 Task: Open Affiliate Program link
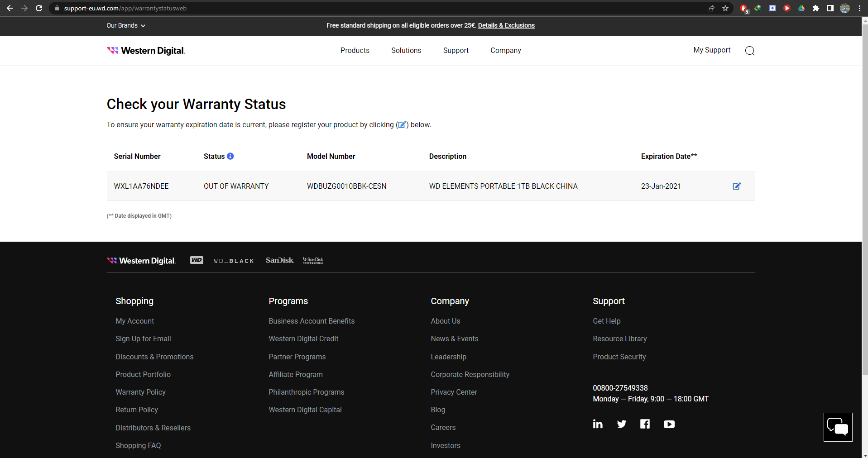296,374
